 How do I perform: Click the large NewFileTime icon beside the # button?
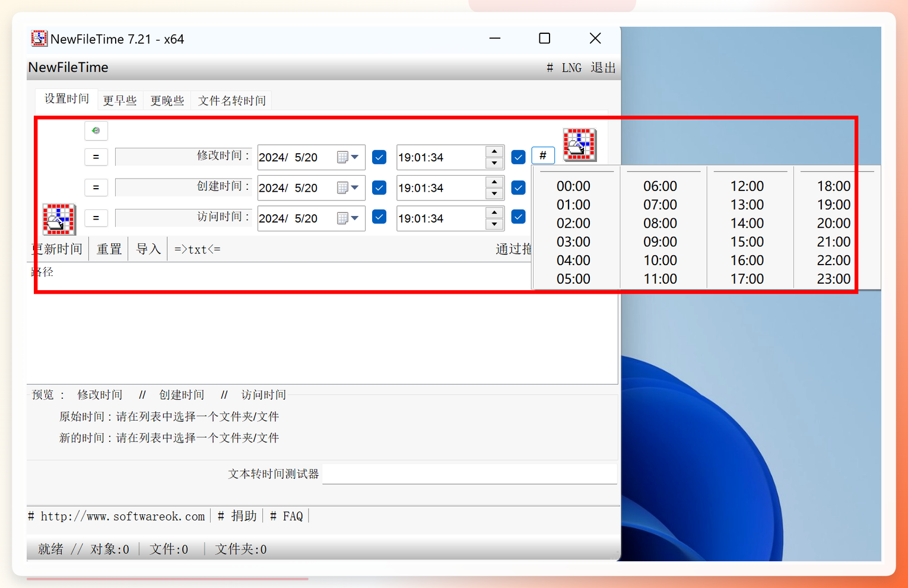pos(580,144)
